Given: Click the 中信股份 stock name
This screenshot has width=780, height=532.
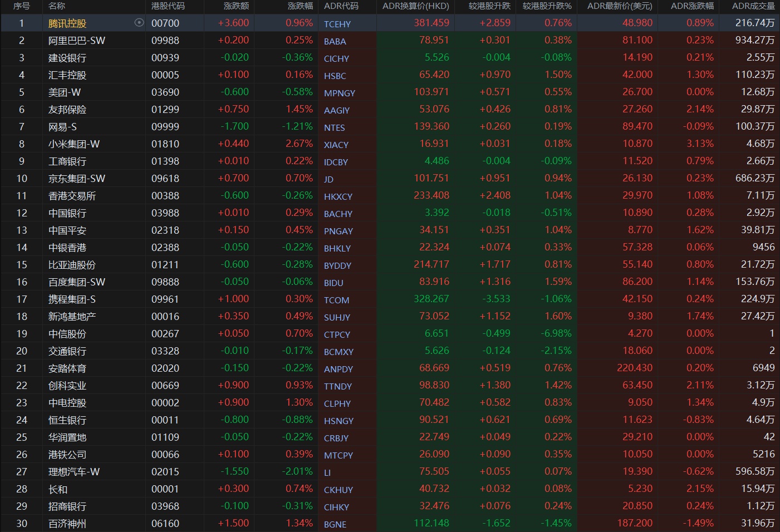Looking at the screenshot, I should click(67, 334).
